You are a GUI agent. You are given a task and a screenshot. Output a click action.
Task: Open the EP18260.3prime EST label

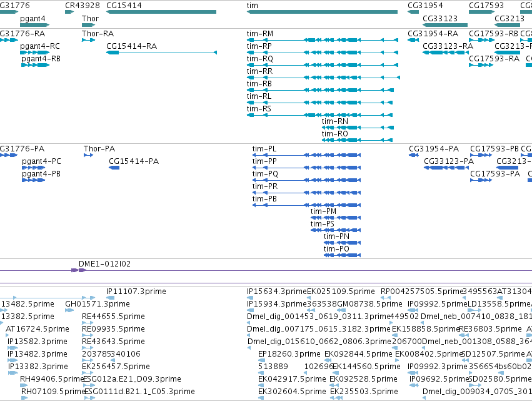[289, 354]
